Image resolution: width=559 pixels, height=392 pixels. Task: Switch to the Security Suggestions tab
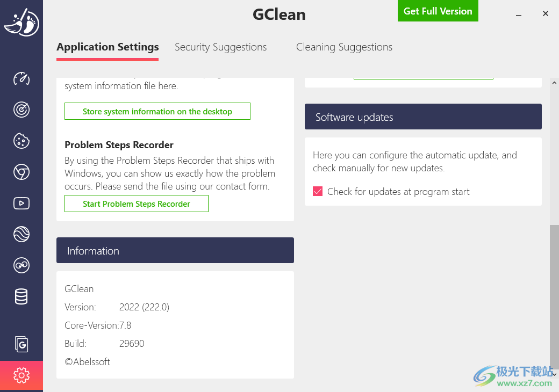click(220, 47)
